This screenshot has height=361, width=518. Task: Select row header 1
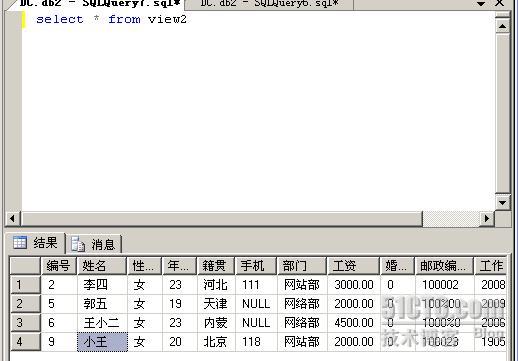point(25,285)
